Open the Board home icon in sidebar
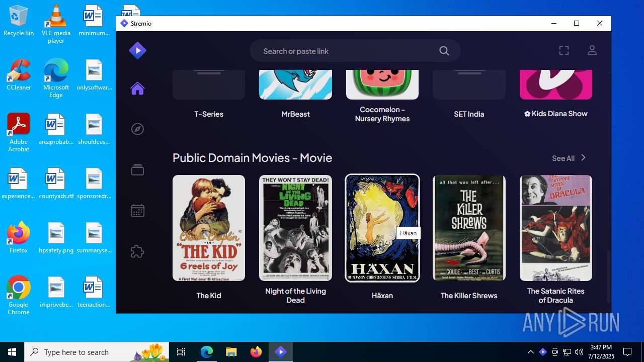 pyautogui.click(x=137, y=89)
